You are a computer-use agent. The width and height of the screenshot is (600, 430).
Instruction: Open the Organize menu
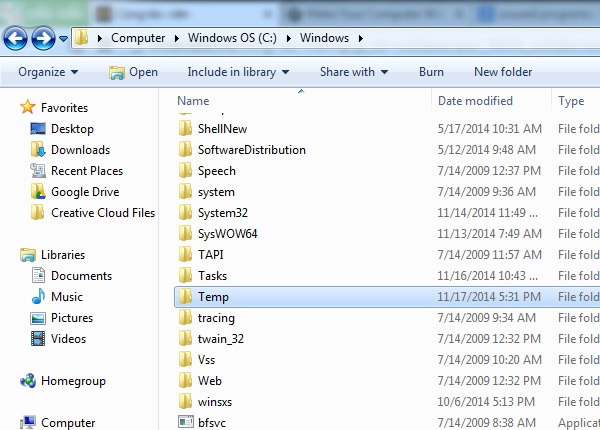(47, 72)
